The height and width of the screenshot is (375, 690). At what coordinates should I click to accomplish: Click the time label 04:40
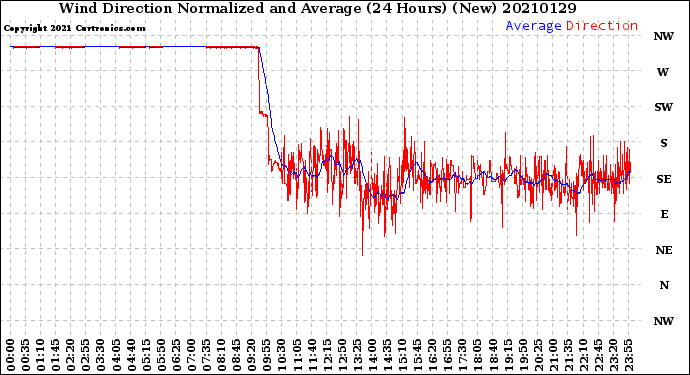coord(131,355)
